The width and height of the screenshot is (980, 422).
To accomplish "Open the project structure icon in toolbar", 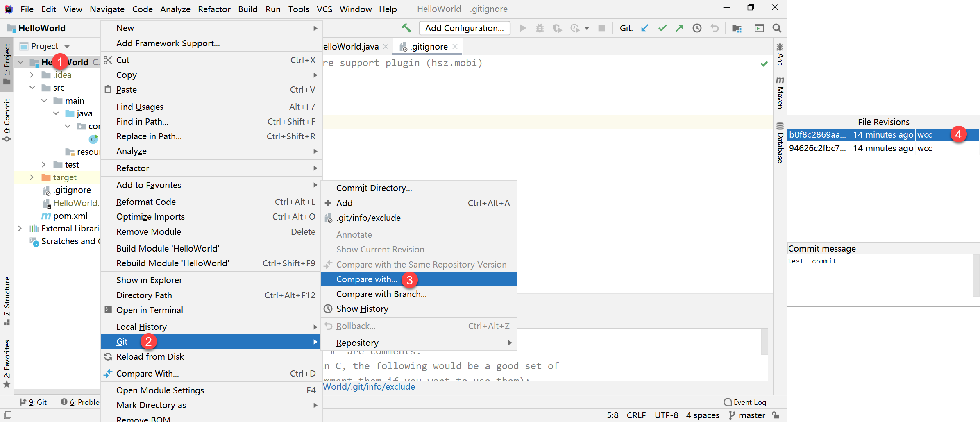I will click(737, 28).
